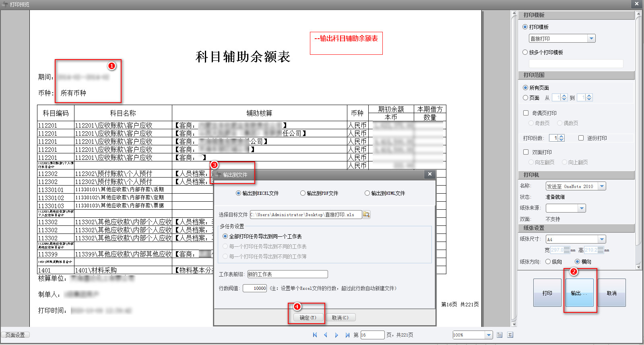The width and height of the screenshot is (644, 345).
Task: Check the 奇偶页打印 option
Action: tap(526, 113)
